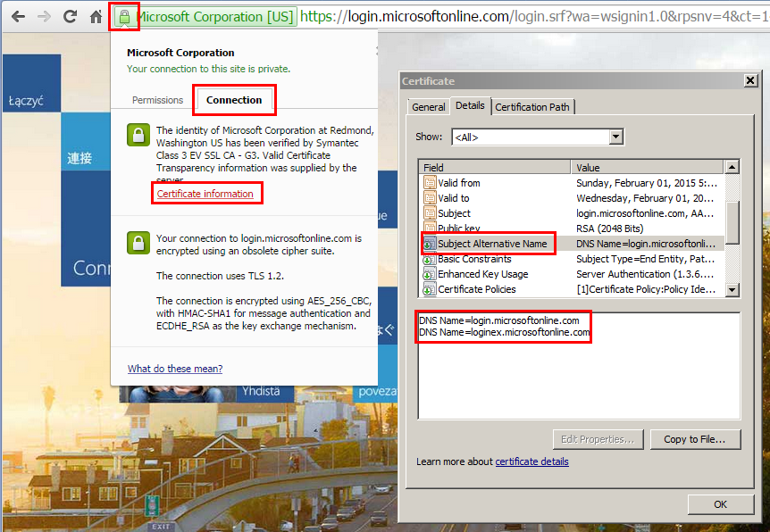Click the green padlock in address bar
Screen dimensions: 770x532
coord(124,17)
